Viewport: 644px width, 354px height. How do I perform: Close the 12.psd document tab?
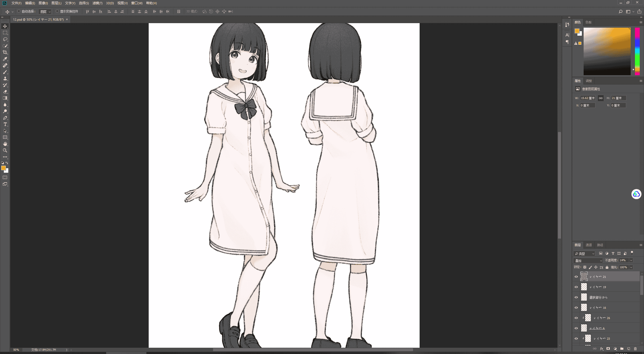point(67,19)
